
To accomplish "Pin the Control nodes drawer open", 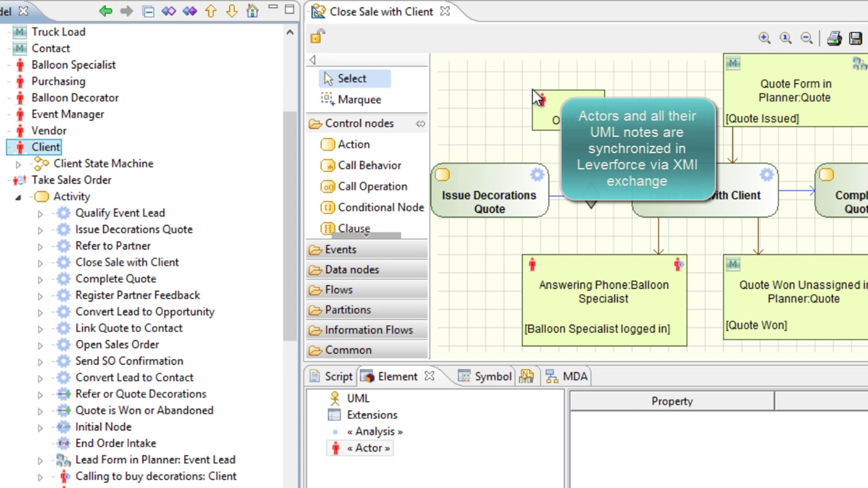I will pos(420,124).
